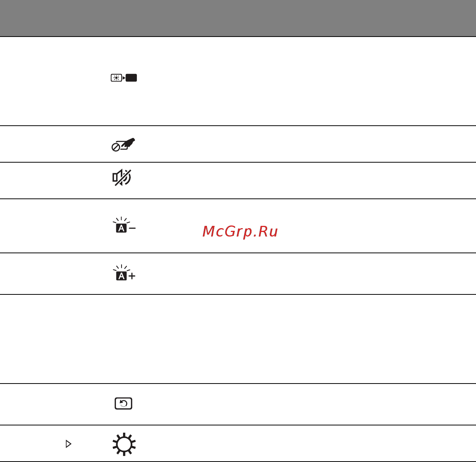Click the prohibition circle on touchpad icon
476x462 pixels.
[115, 147]
